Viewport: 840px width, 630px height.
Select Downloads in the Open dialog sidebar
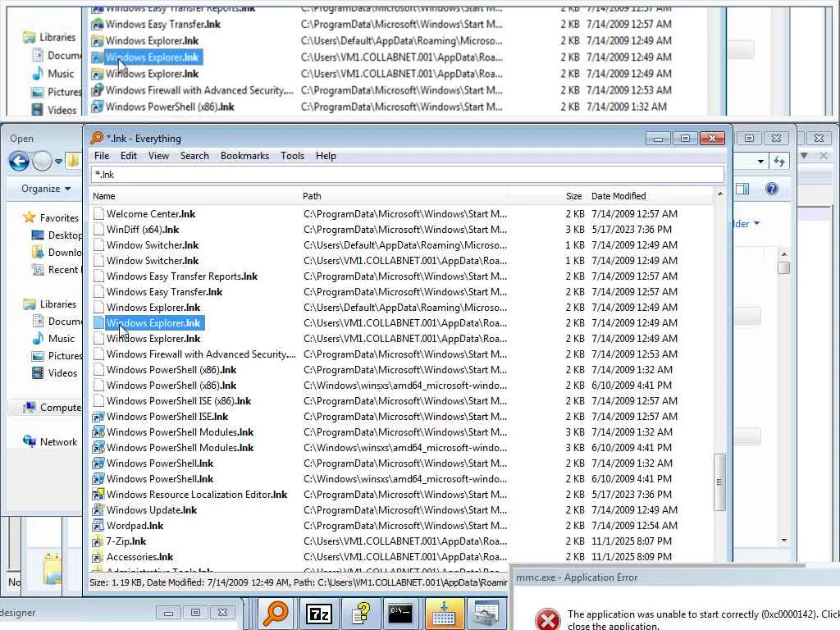point(57,253)
